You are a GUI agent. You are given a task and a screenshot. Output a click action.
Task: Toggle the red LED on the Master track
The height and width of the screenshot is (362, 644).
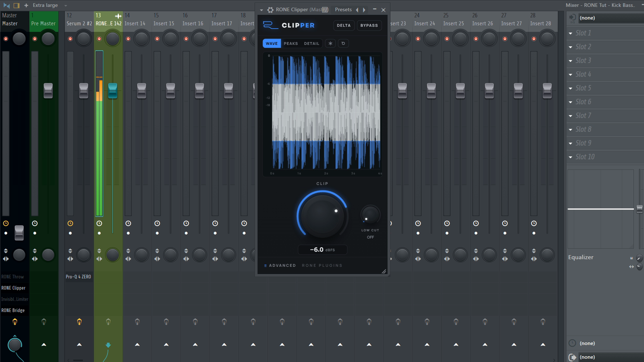6,39
